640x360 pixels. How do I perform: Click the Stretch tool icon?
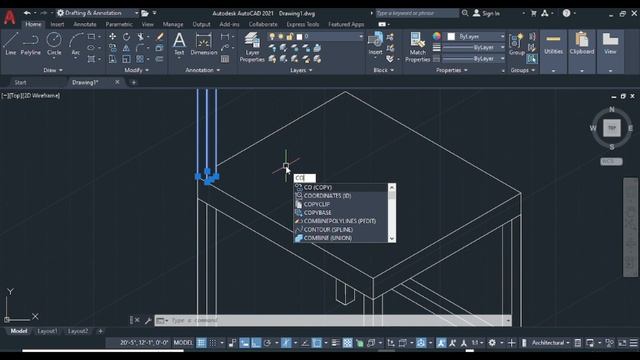112,59
